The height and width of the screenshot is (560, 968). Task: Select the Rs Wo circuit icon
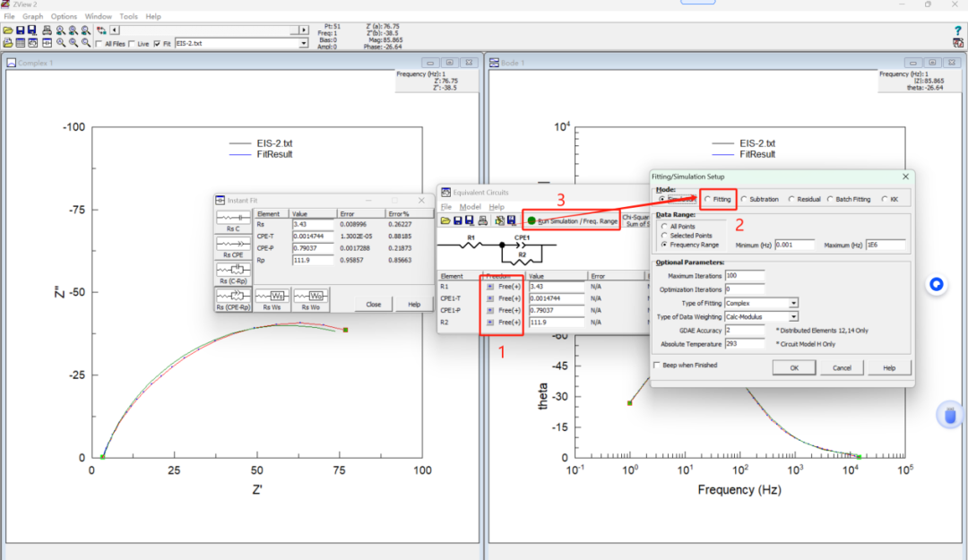pos(310,299)
